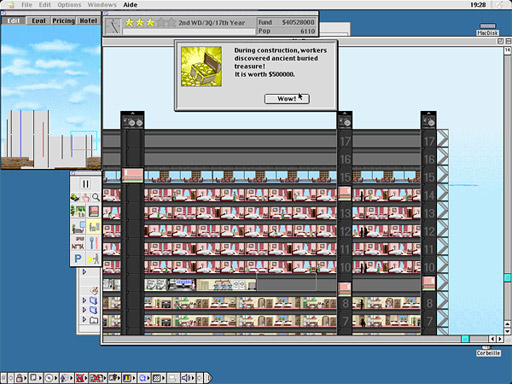Click the date text 2nd WD/3Q/17th Year
The image size is (512, 384).
212,23
